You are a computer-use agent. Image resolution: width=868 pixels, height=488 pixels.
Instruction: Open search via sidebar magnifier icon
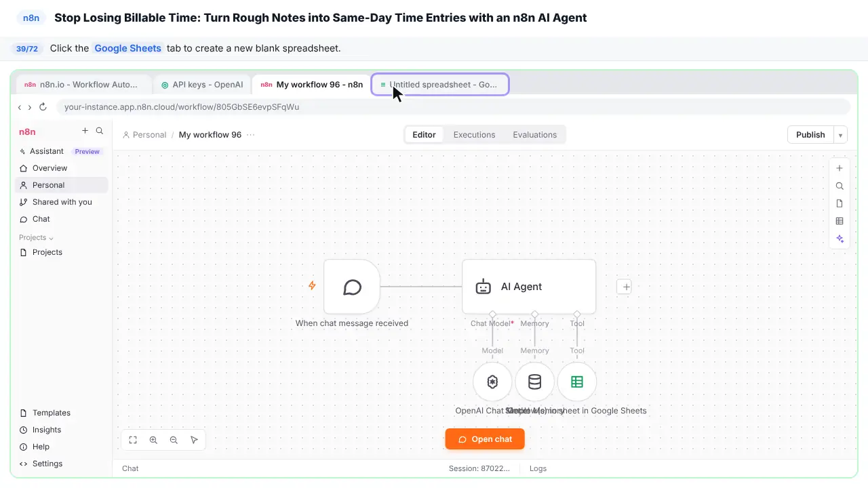click(100, 131)
